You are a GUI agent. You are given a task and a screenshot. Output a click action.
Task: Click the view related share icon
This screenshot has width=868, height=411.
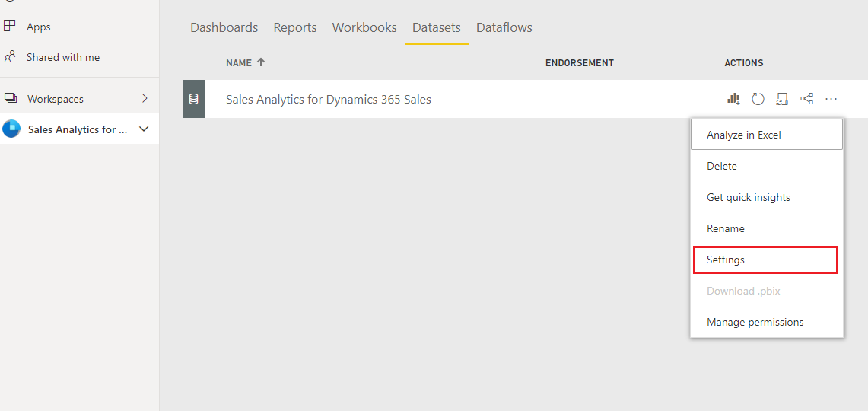806,99
